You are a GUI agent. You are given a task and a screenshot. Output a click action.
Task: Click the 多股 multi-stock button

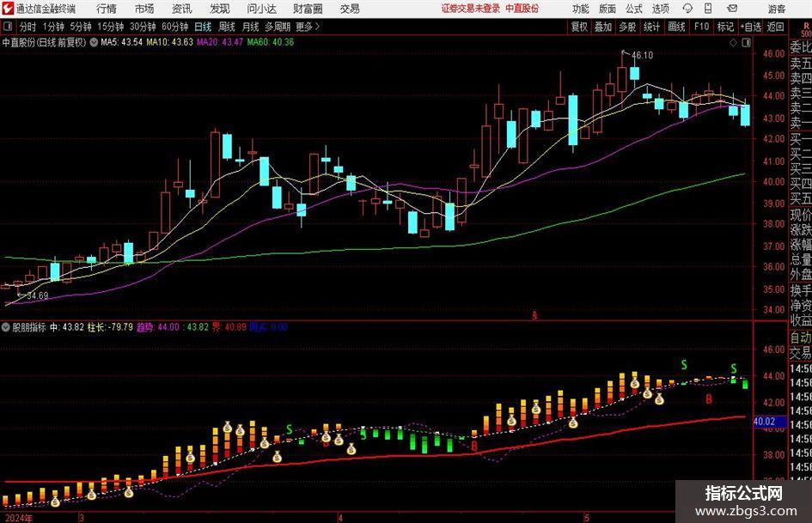coord(627,27)
